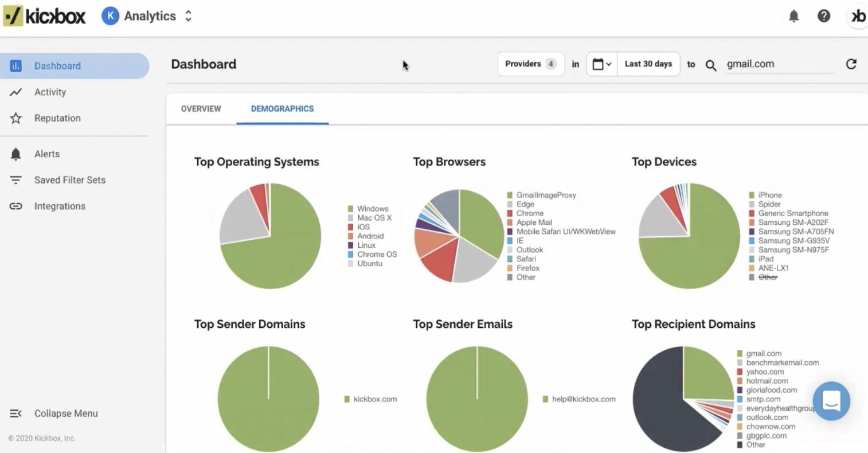Click the Last 30 days range button

coord(648,64)
